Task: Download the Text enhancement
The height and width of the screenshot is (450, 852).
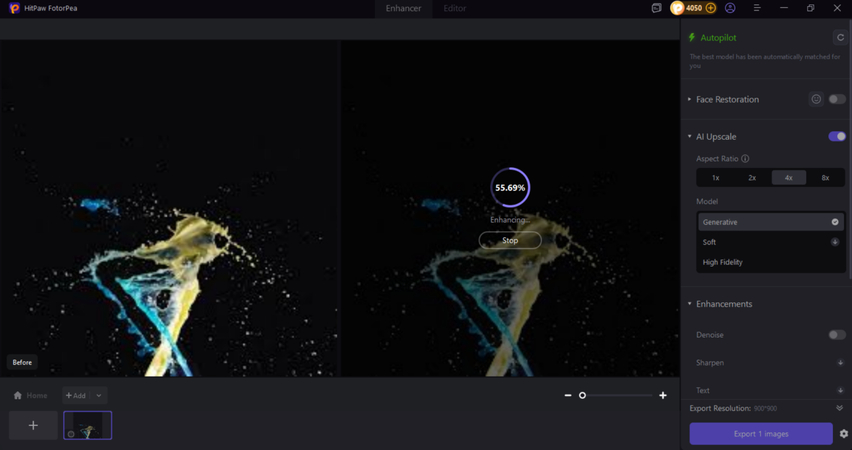Action: [840, 390]
